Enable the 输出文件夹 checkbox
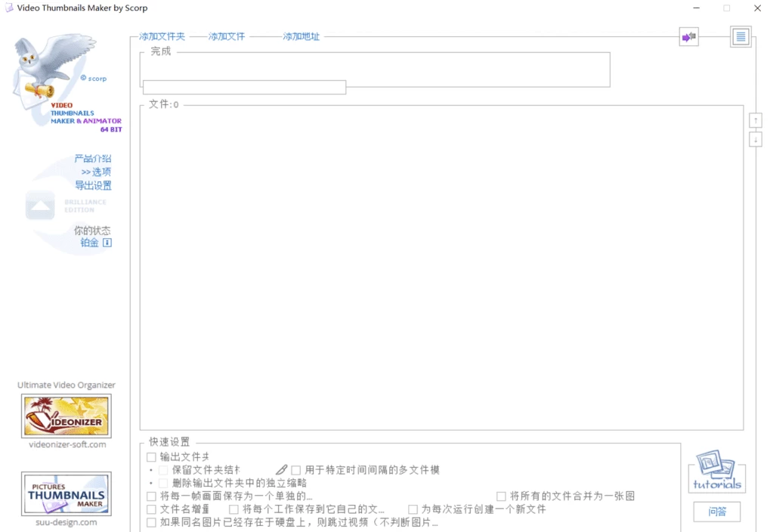 (x=150, y=456)
